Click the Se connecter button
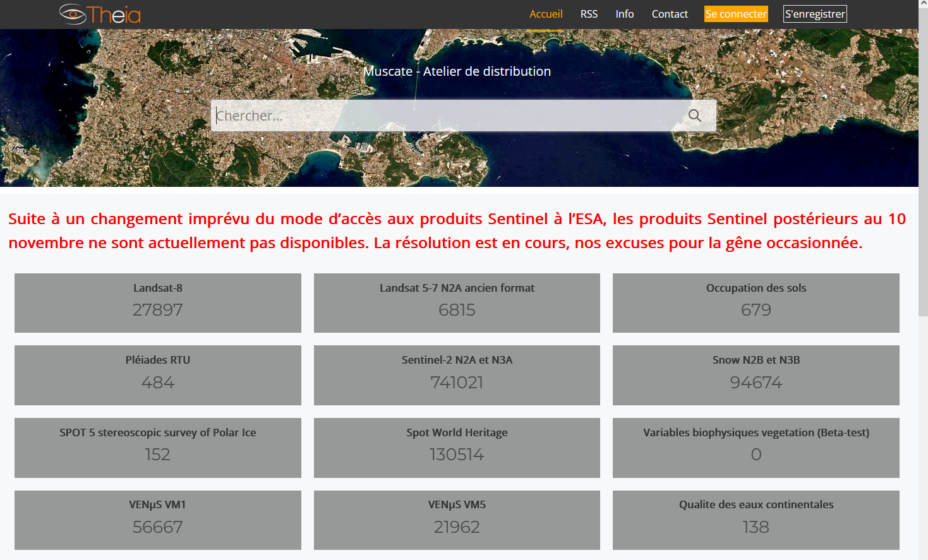Viewport: 928px width, 560px height. click(x=736, y=14)
